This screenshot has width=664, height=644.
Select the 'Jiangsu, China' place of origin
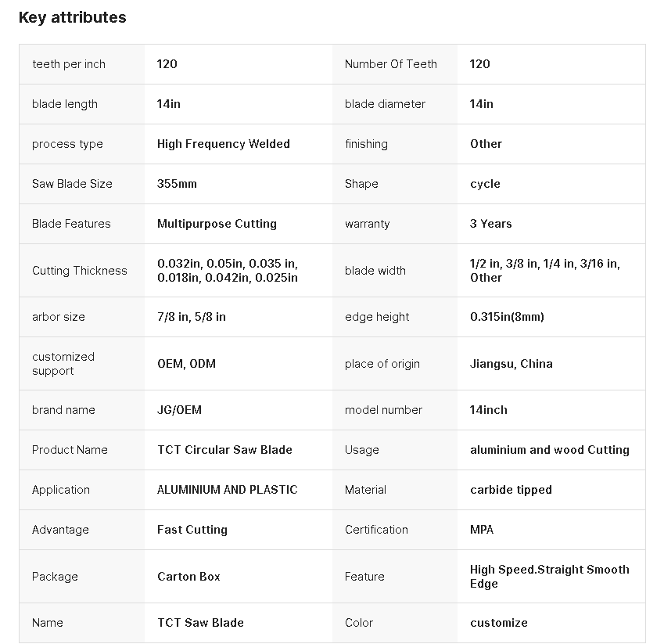(511, 364)
